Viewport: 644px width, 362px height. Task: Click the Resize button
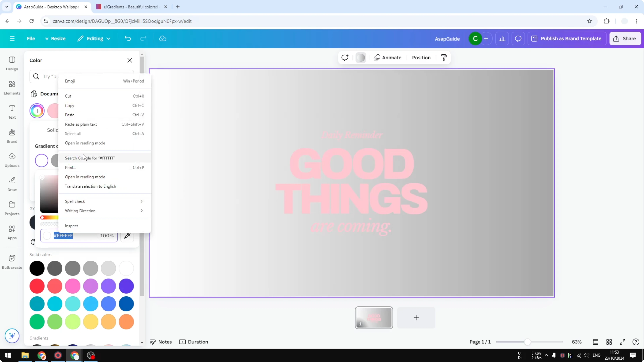55,38
